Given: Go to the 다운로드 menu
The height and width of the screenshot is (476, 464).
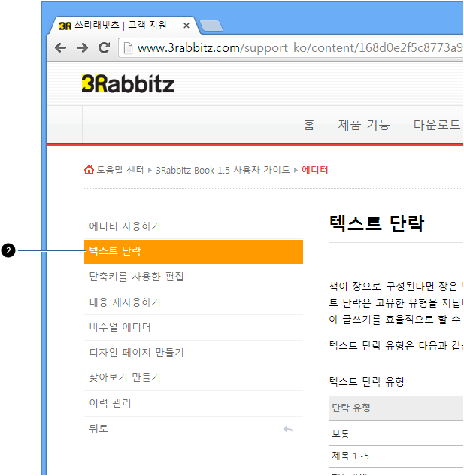Looking at the screenshot, I should point(437,125).
